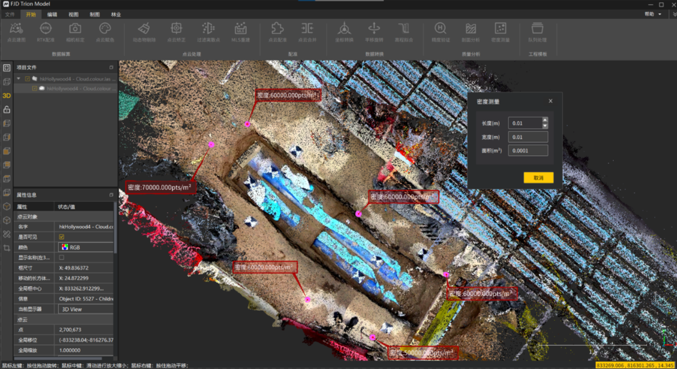The image size is (677, 369).
Task: Click the X: 49.836372 box size value
Action: pos(73,268)
